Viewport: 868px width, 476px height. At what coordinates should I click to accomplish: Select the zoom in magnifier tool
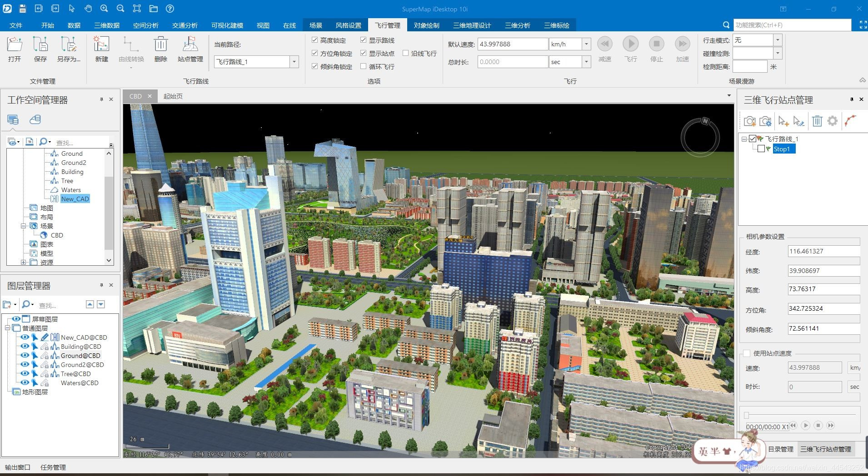pos(104,9)
